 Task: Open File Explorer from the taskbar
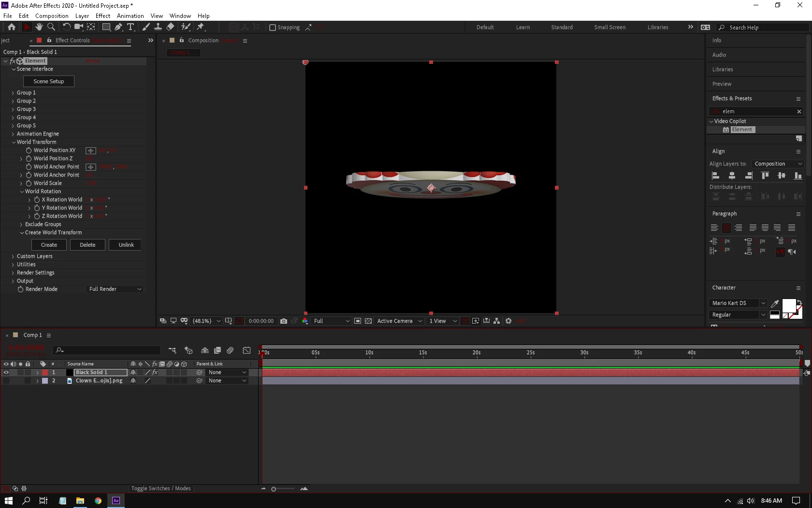tap(80, 501)
